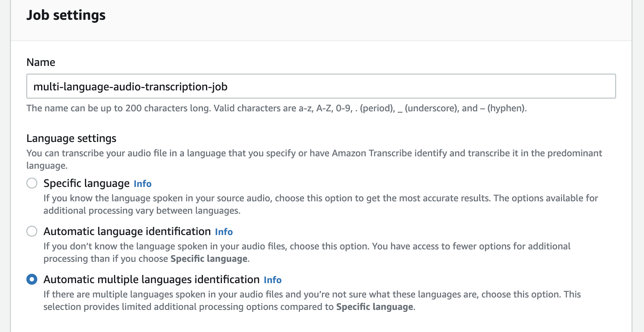Click 'Automatic multiple languages identification' option title text
Image resolution: width=644 pixels, height=332 pixels.
pyautogui.click(x=151, y=279)
